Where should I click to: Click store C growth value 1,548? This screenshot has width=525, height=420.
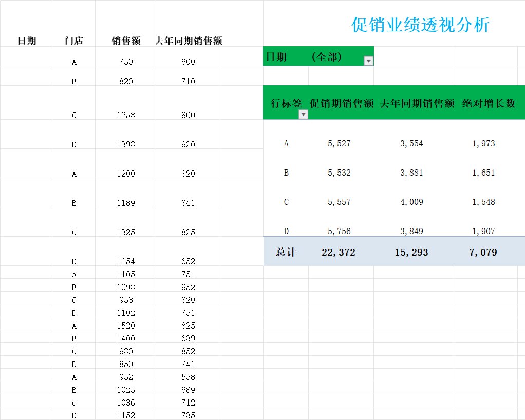pyautogui.click(x=483, y=202)
